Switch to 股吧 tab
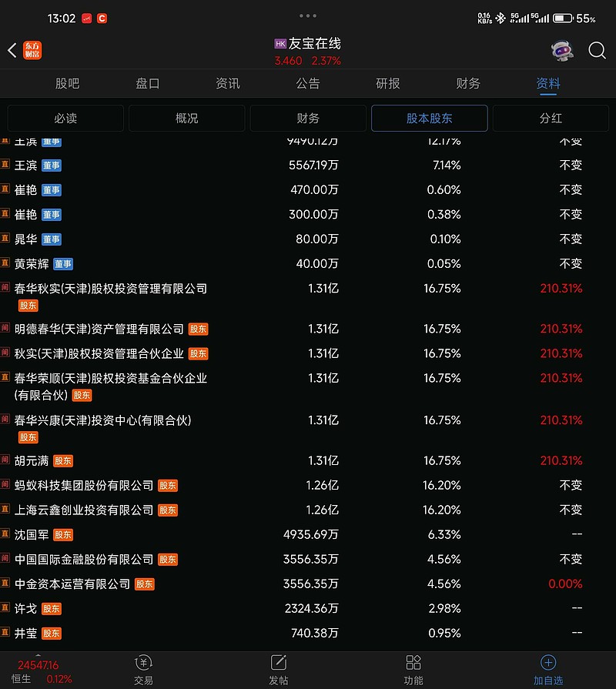616x689 pixels. click(67, 83)
